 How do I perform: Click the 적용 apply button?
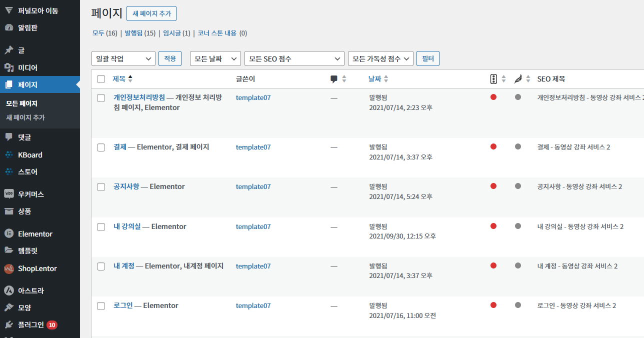(x=170, y=58)
